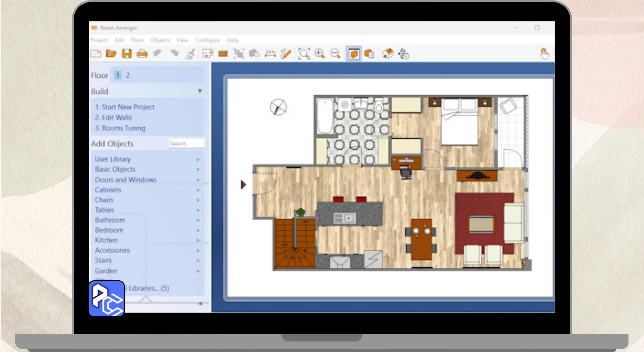644x352 pixels.
Task: Select floor 1 in Floor selector
Action: coord(118,75)
